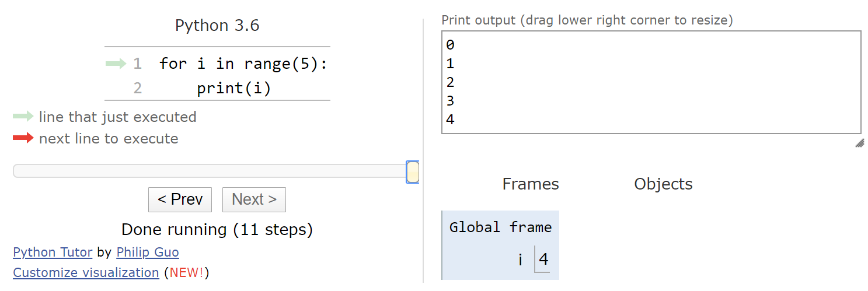
Task: Click the Global frame header
Action: click(x=500, y=227)
